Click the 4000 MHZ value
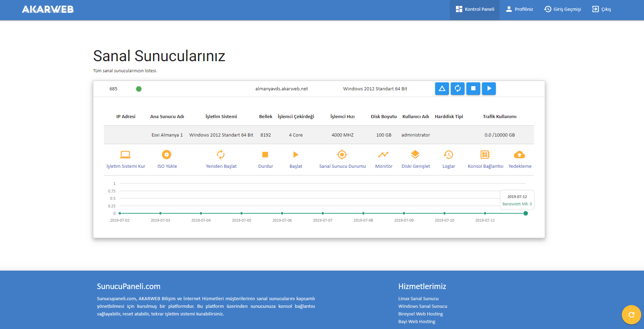Screen dimensions: 644x329 coord(342,135)
